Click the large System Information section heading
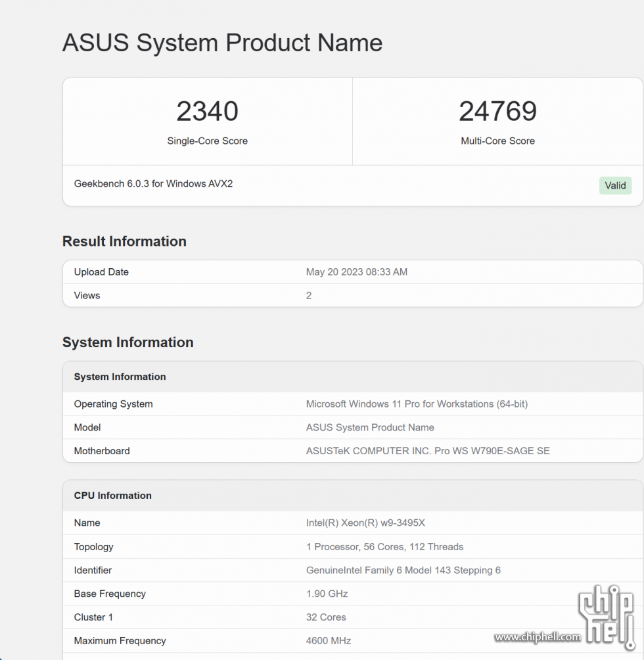Viewport: 644px width, 660px height. [x=128, y=342]
